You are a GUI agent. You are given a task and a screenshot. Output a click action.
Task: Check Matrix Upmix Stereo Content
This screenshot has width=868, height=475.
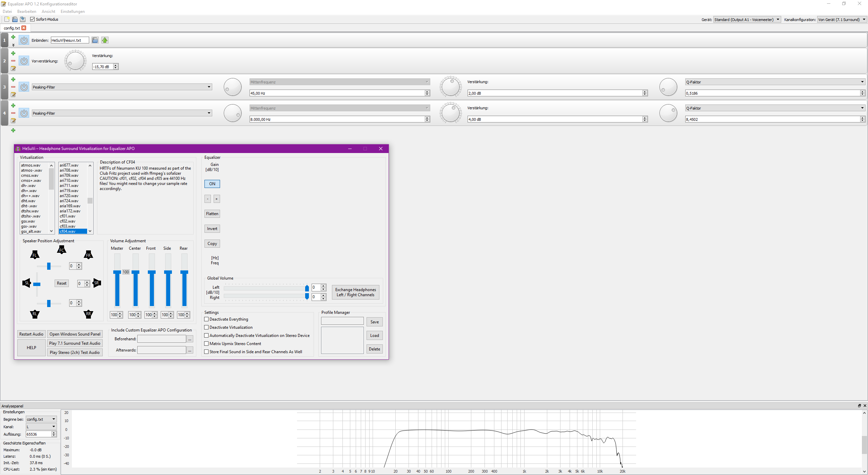206,344
